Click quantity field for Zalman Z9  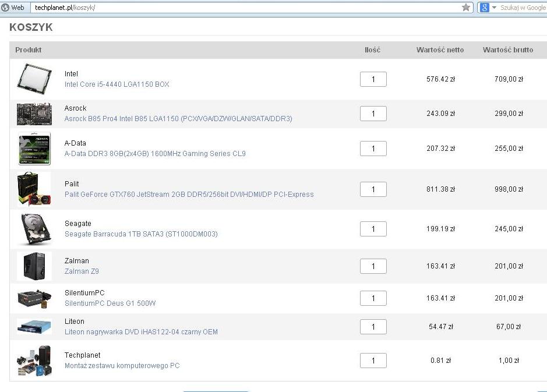373,266
